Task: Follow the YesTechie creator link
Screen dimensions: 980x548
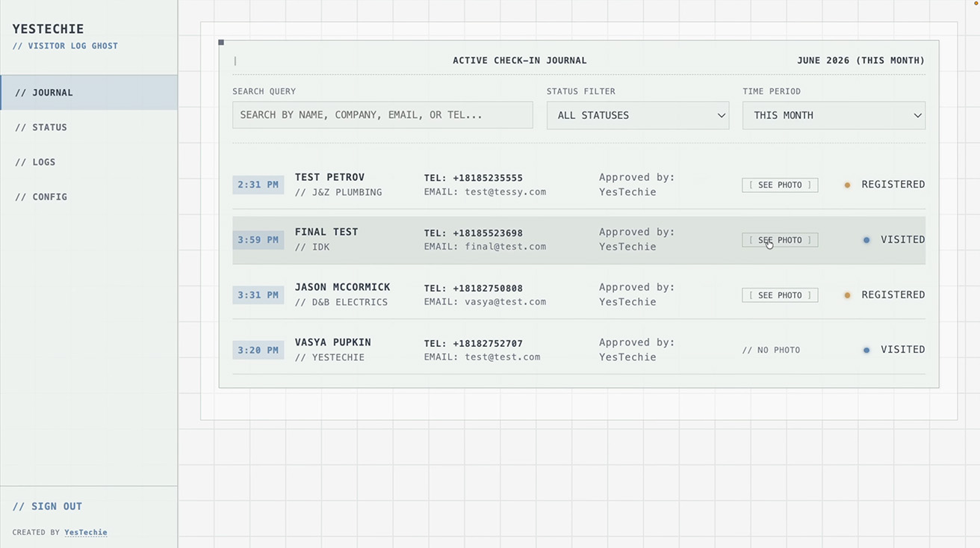Action: (86, 532)
